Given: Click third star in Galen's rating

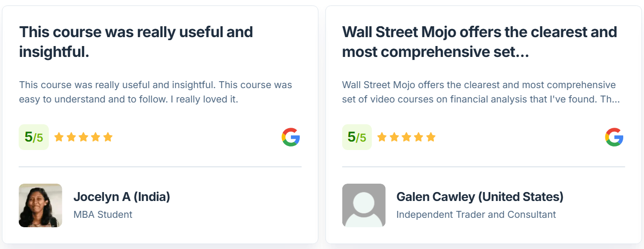Looking at the screenshot, I should click(407, 137).
